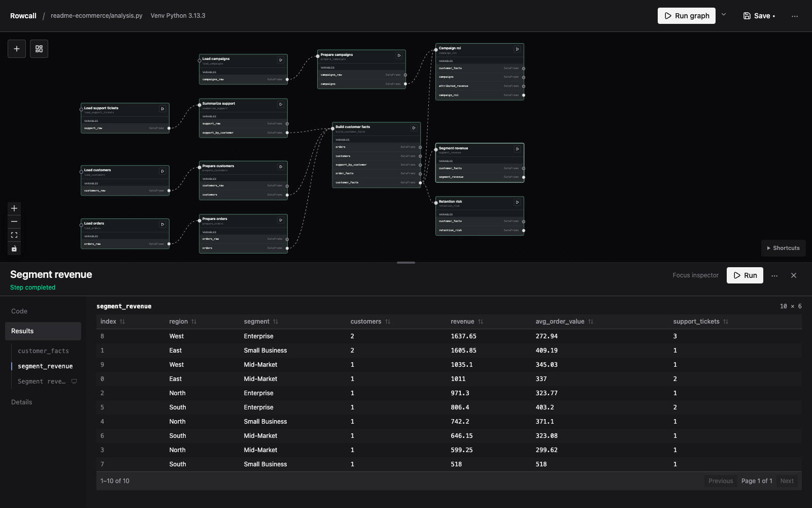The image size is (812, 508).
Task: Select customer_facts in results list
Action: pyautogui.click(x=43, y=351)
